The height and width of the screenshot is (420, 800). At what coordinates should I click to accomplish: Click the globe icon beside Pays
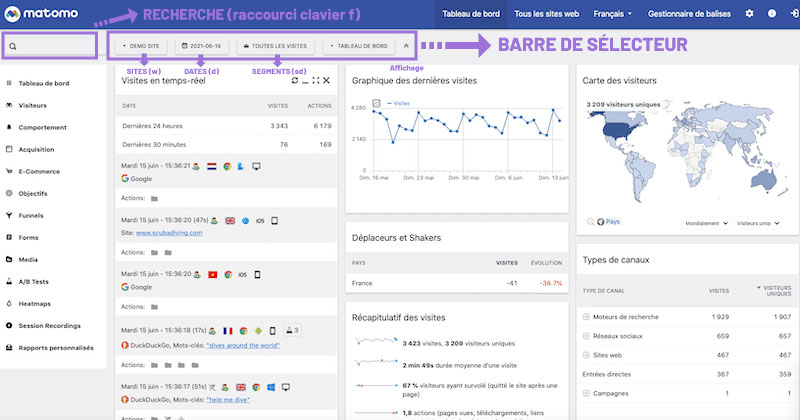[x=601, y=221]
